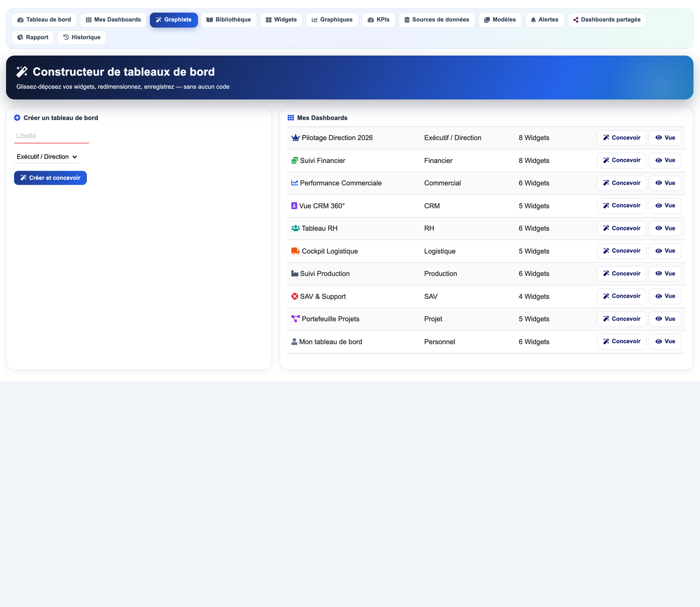Open the Tableau de bord tab
This screenshot has width=700, height=607.
tap(44, 20)
